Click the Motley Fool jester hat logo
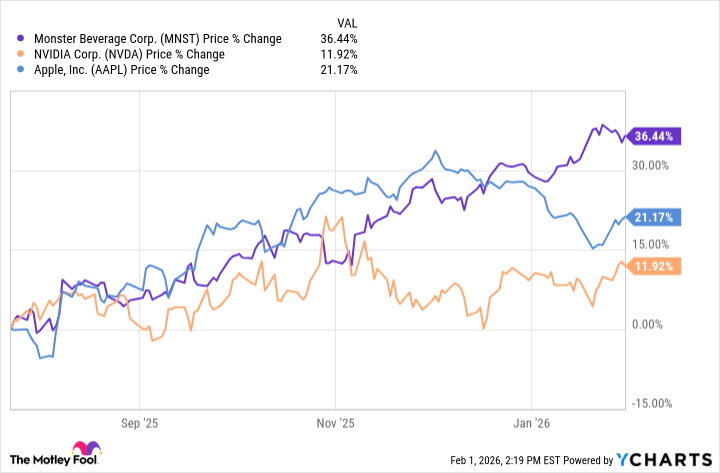The height and width of the screenshot is (473, 720). [x=81, y=450]
